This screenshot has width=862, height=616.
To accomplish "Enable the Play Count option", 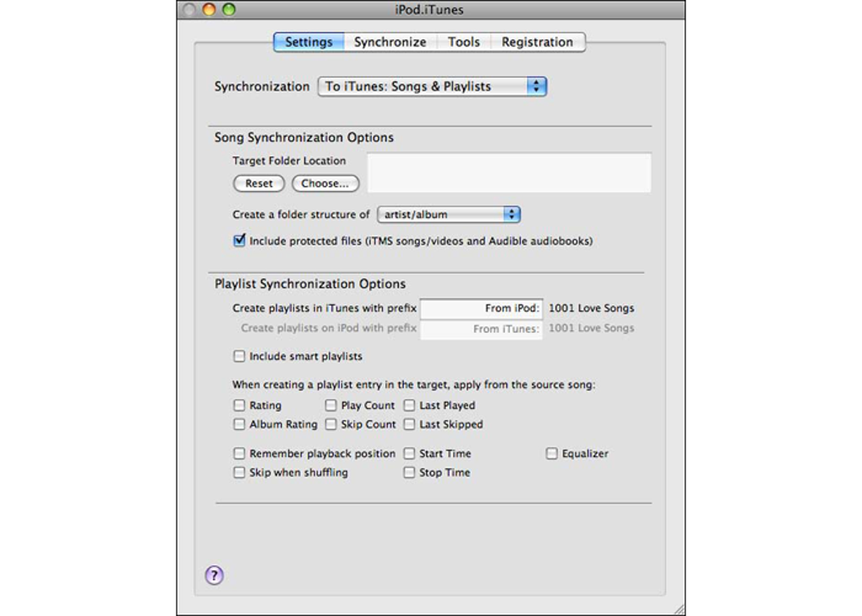I will pyautogui.click(x=330, y=405).
